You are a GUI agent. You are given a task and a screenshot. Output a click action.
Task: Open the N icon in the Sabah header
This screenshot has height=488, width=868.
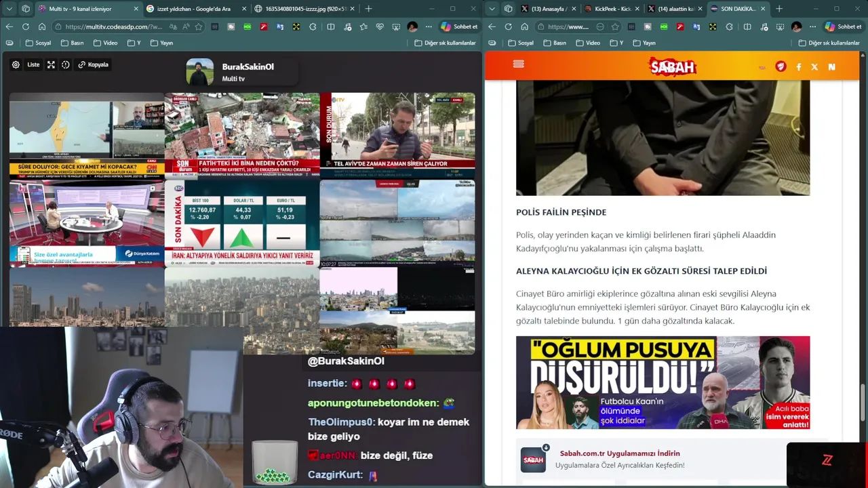[x=831, y=66]
